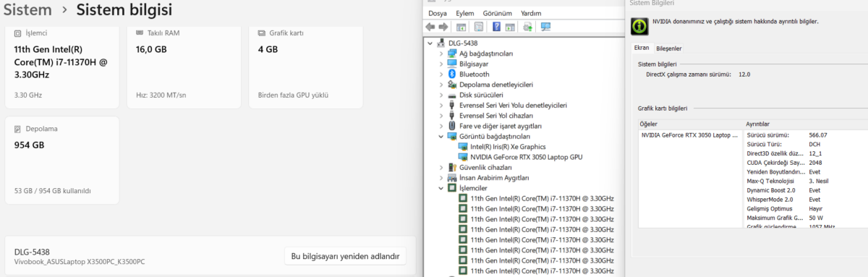Image resolution: width=868 pixels, height=277 pixels.
Task: Click the icon beside NVIDIA GeForce RTX 3050 Laptop GPU
Action: click(x=463, y=157)
